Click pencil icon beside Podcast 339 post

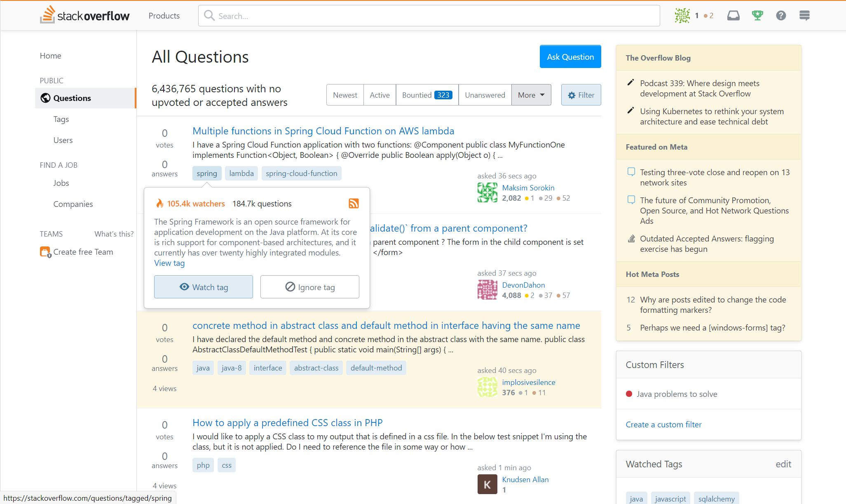(x=630, y=82)
